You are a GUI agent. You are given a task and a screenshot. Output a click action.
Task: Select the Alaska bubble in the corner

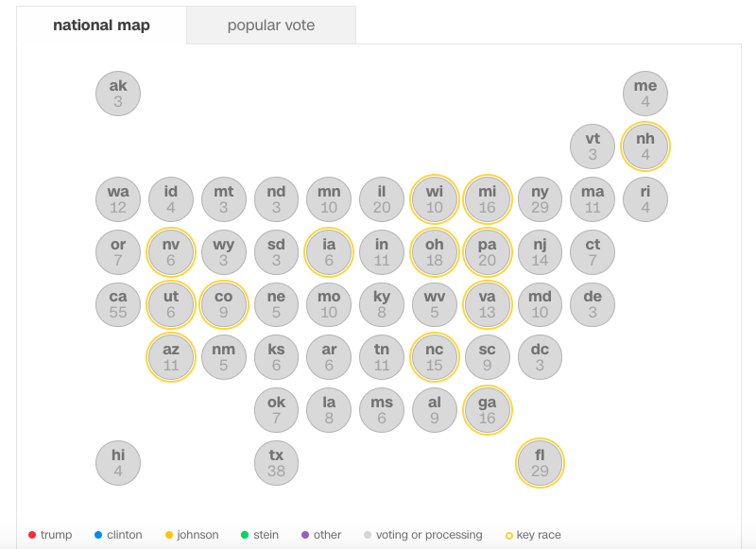click(x=117, y=94)
